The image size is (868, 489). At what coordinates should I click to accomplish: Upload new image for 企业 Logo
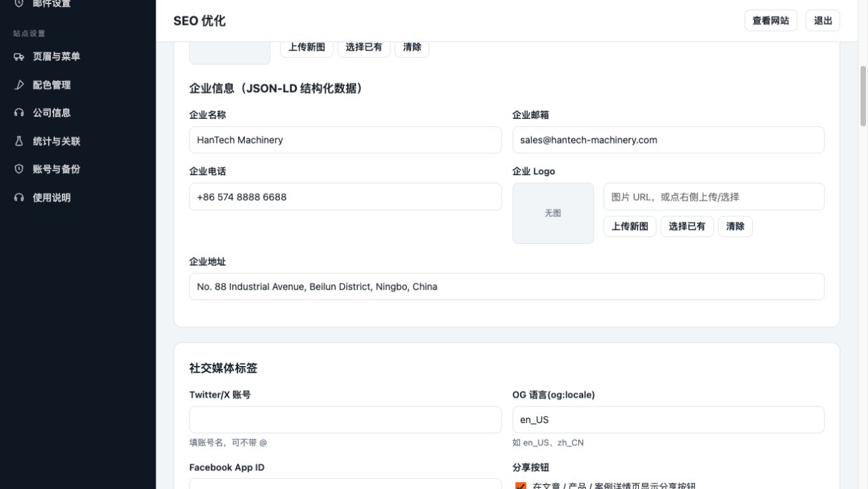(x=630, y=227)
